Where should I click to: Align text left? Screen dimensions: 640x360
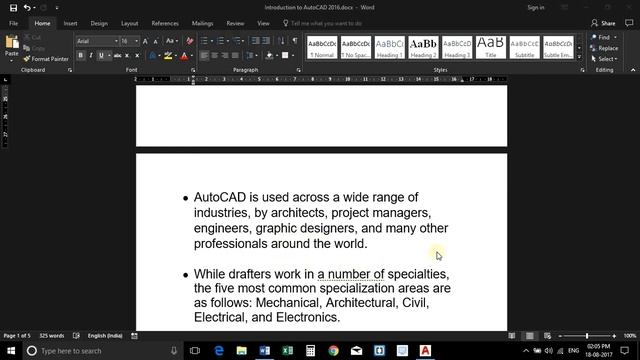coord(204,56)
